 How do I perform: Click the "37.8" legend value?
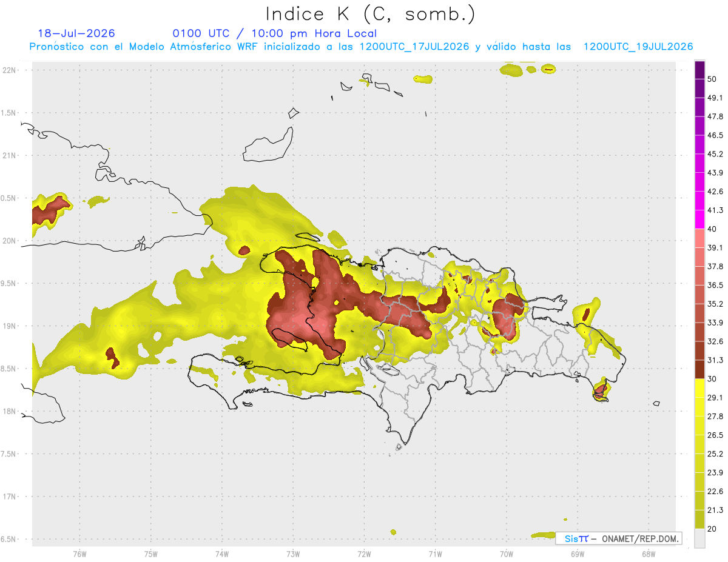[715, 266]
